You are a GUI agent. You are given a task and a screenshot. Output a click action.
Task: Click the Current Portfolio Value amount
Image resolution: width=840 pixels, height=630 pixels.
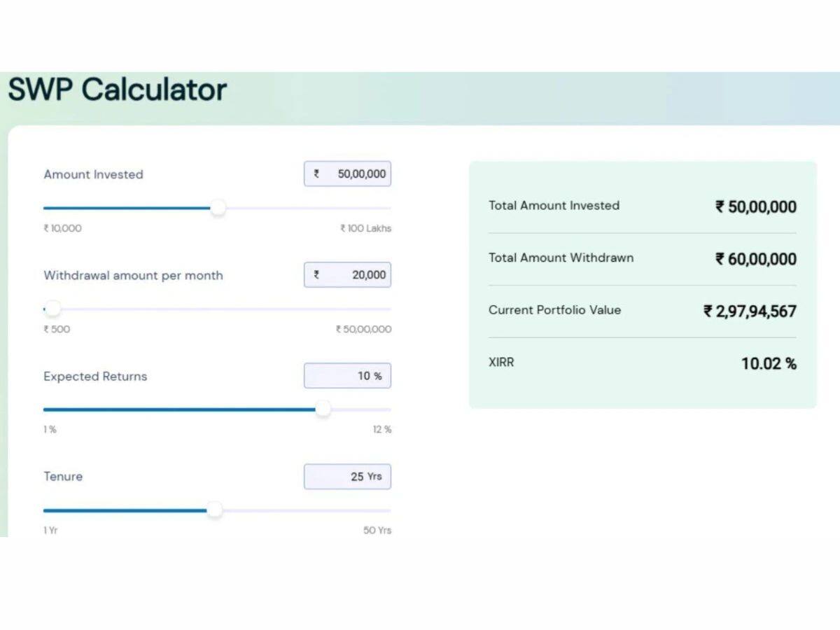(x=750, y=311)
